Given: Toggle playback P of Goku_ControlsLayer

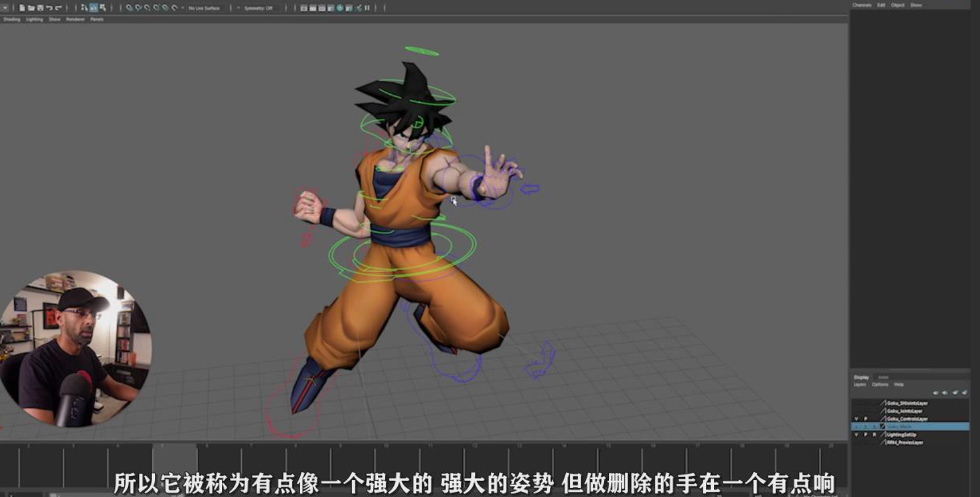Looking at the screenshot, I should coord(865,419).
